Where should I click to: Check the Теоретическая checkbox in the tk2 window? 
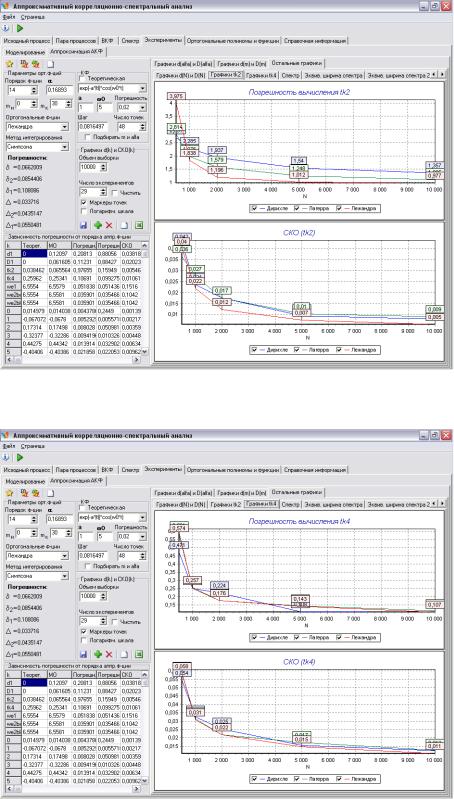[83, 79]
